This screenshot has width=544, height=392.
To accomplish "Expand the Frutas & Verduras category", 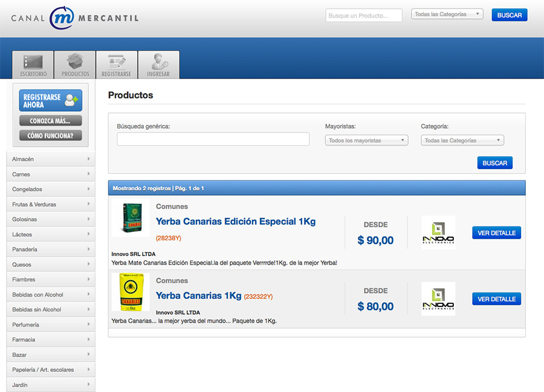I will 51,204.
